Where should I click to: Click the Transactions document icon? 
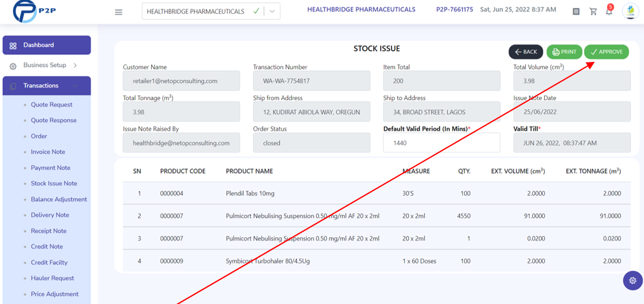click(13, 86)
